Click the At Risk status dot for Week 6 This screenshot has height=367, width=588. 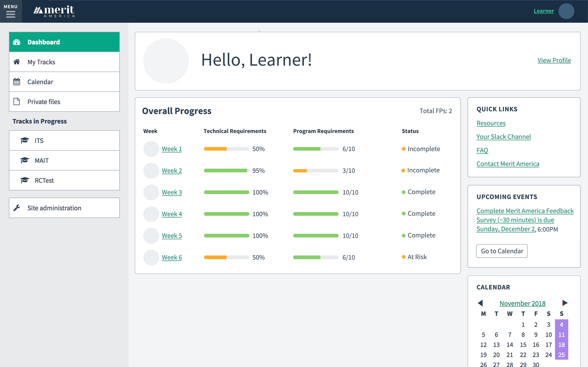click(x=403, y=257)
